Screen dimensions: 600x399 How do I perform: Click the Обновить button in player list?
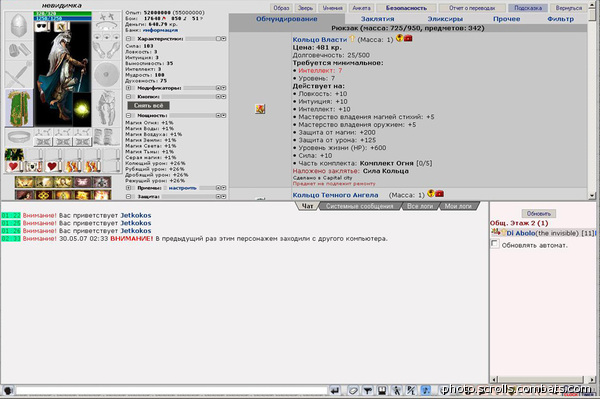tap(538, 213)
